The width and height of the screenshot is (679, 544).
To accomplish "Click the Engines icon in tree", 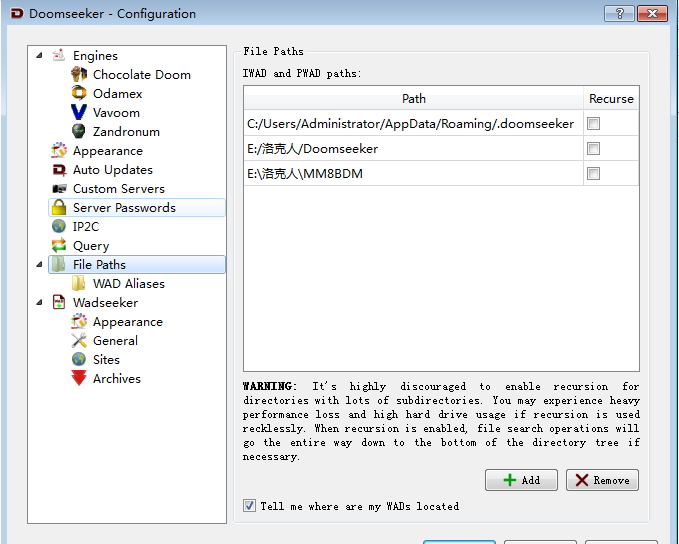I will (58, 55).
